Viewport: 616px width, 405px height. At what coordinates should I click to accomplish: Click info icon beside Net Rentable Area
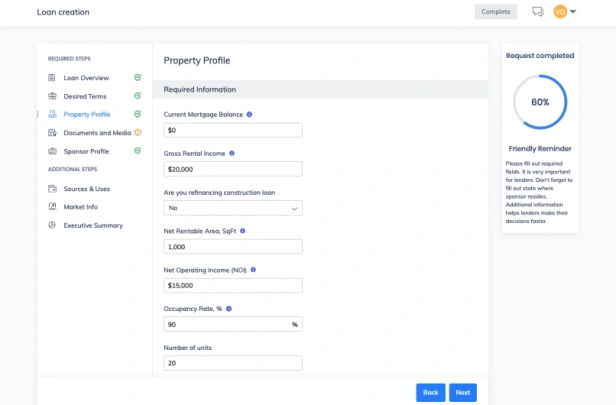(243, 231)
